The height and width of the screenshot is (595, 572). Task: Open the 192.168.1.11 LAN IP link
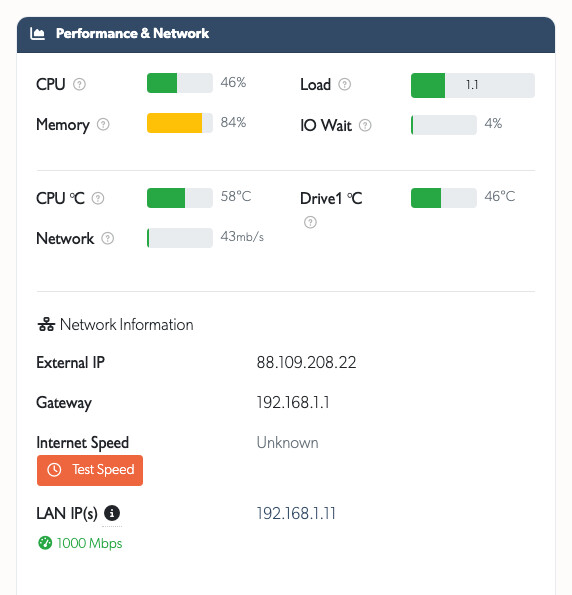pos(296,513)
